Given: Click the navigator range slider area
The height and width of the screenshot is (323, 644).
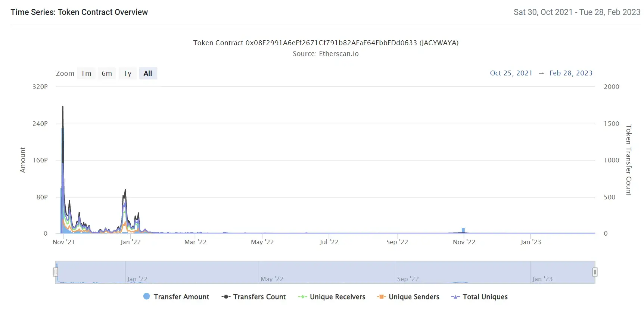Looking at the screenshot, I should [x=325, y=272].
